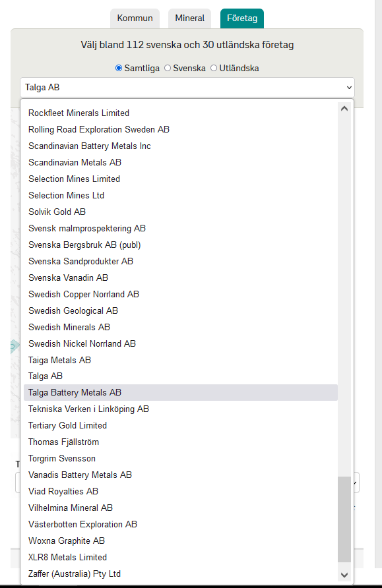This screenshot has height=588, width=382.
Task: Choose Tekniska Verken i Linköping AB
Action: click(181, 409)
